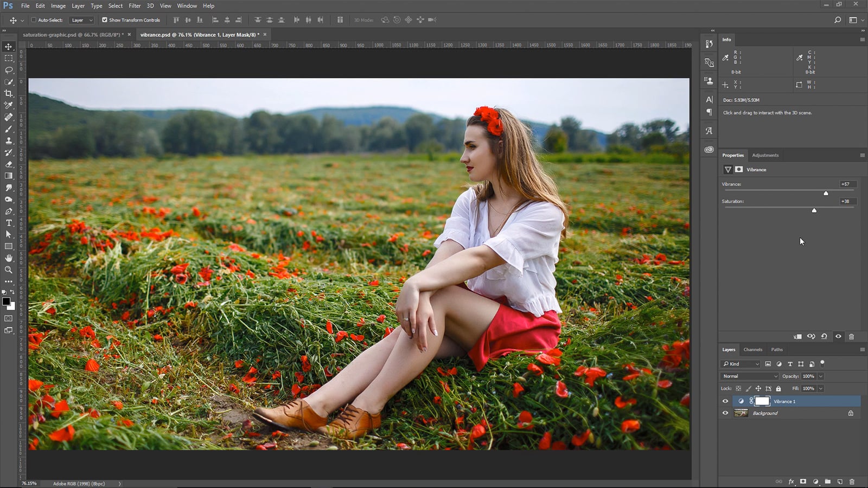Screen dimensions: 868x488
Task: Activate the Horizontal Type tool
Action: tap(9, 223)
